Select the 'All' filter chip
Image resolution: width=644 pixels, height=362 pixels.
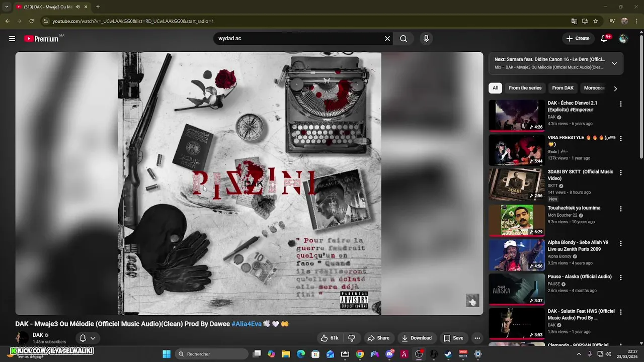coord(495,88)
